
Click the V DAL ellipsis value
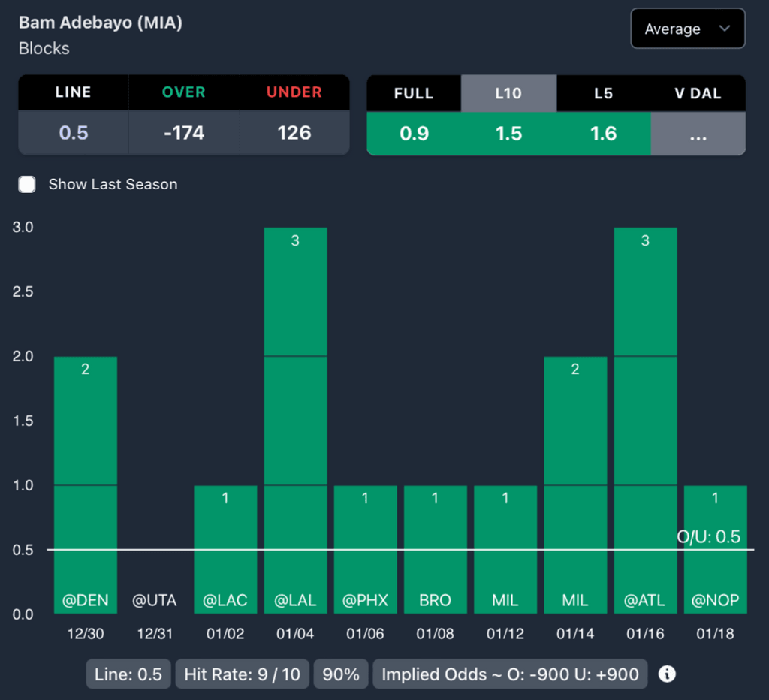[698, 134]
